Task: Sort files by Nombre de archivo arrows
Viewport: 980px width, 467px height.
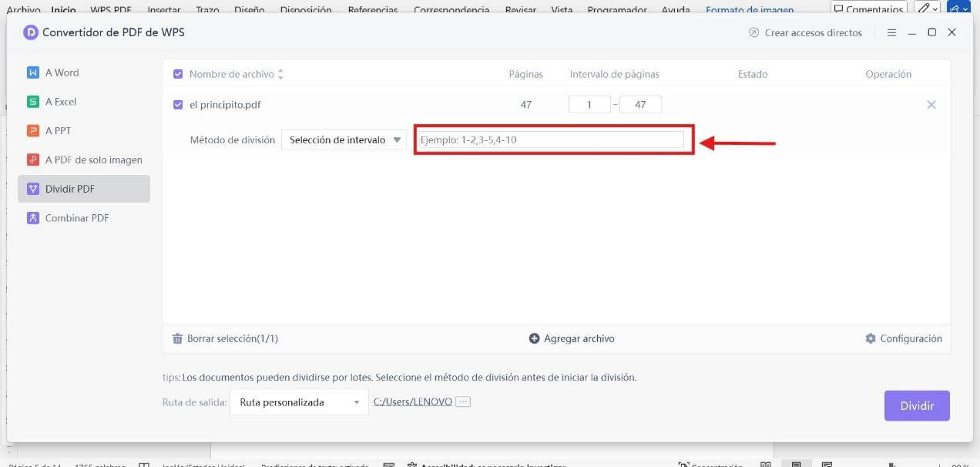Action: click(280, 74)
